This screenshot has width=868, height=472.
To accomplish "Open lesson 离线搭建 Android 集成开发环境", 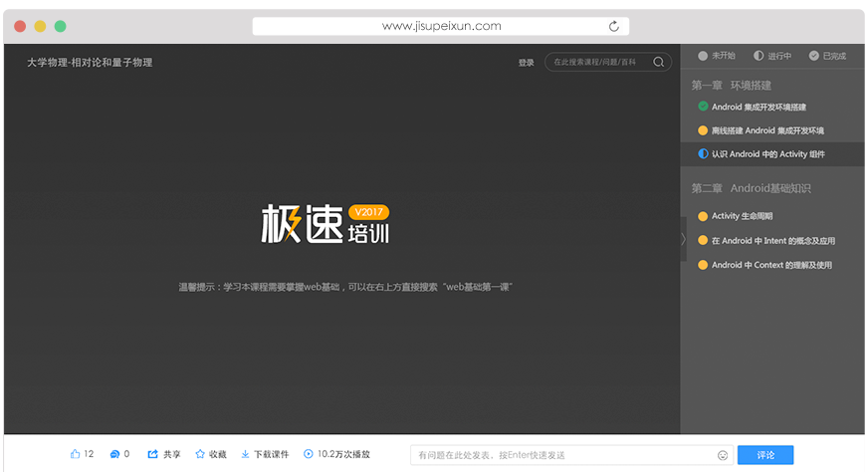I will (767, 130).
